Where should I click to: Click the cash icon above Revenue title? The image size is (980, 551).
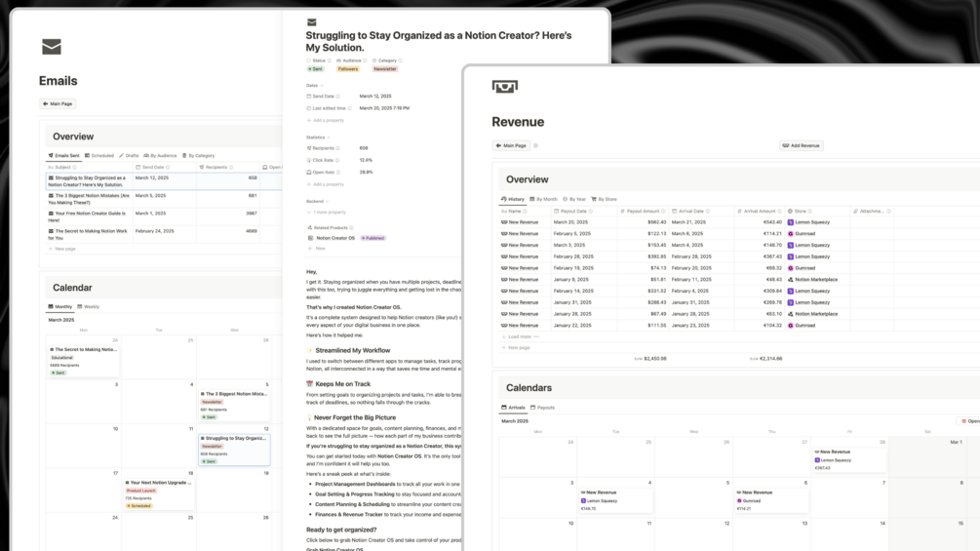click(504, 86)
